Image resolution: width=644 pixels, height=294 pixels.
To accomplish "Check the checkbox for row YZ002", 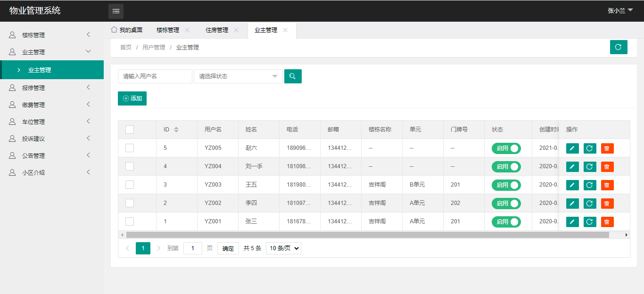I will pyautogui.click(x=130, y=203).
